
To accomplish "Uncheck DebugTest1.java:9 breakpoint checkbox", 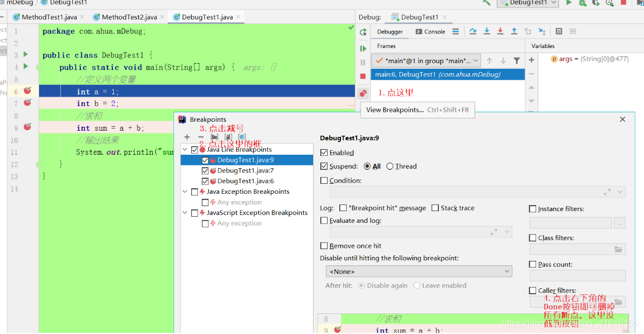I will [x=205, y=160].
